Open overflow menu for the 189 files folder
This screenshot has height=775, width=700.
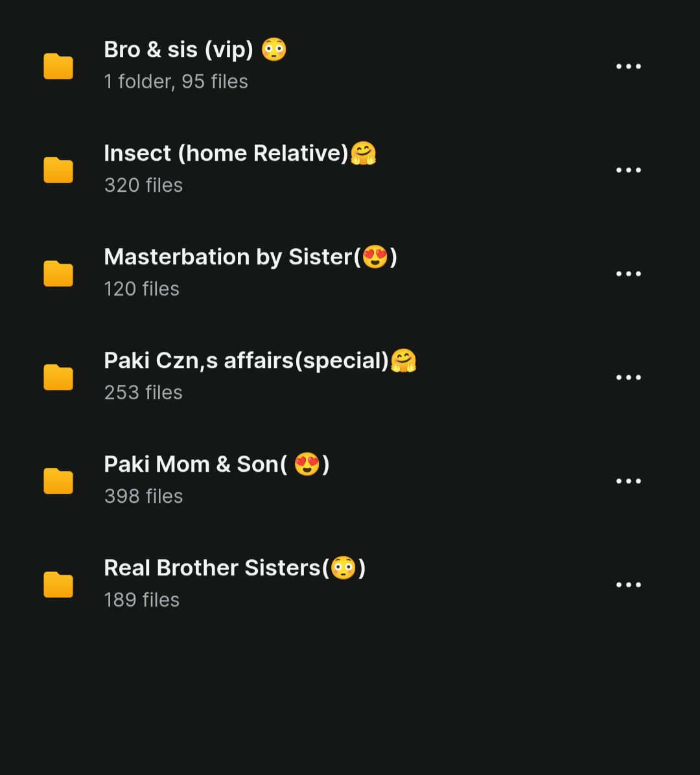point(628,584)
